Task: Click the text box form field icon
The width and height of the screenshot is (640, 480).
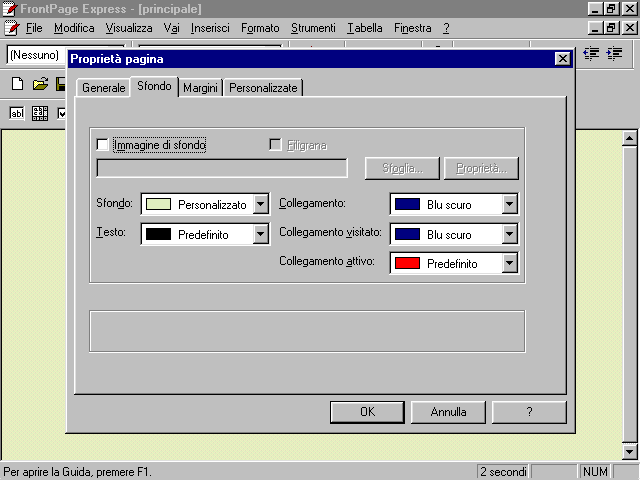Action: 17,113
